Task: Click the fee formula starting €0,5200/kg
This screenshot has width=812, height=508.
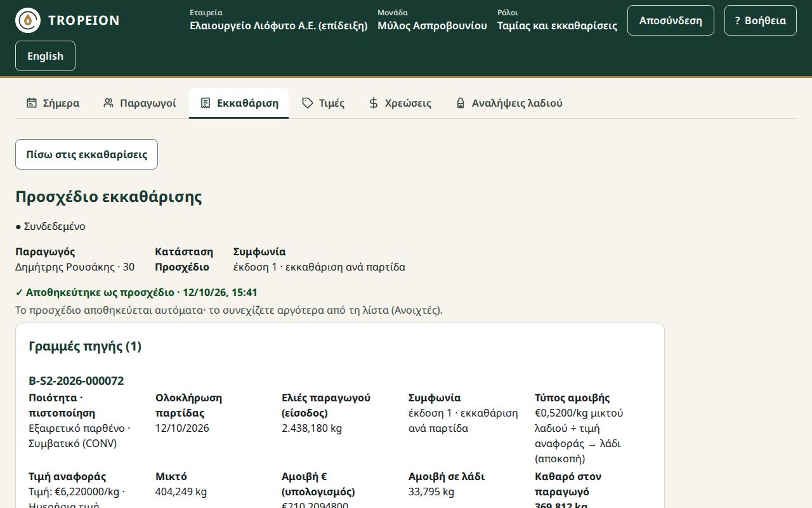Action: click(x=579, y=436)
